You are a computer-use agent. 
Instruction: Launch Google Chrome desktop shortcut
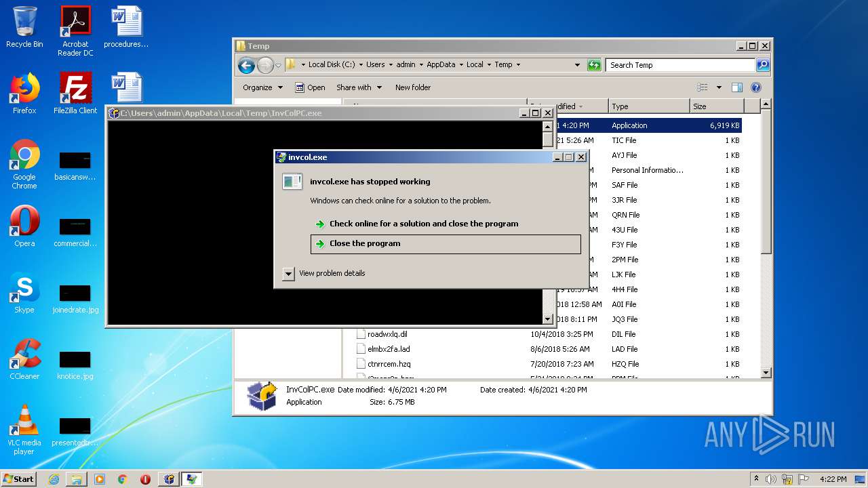click(24, 164)
